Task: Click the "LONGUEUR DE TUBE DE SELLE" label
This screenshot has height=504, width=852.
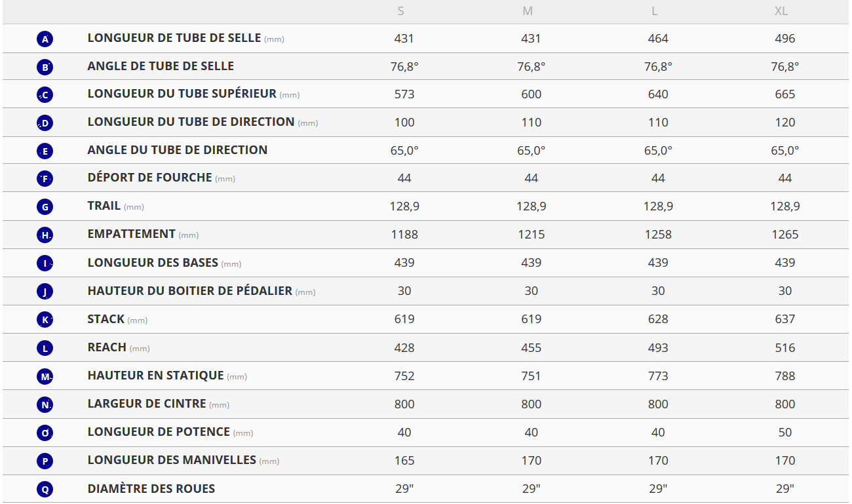Action: coord(174,38)
